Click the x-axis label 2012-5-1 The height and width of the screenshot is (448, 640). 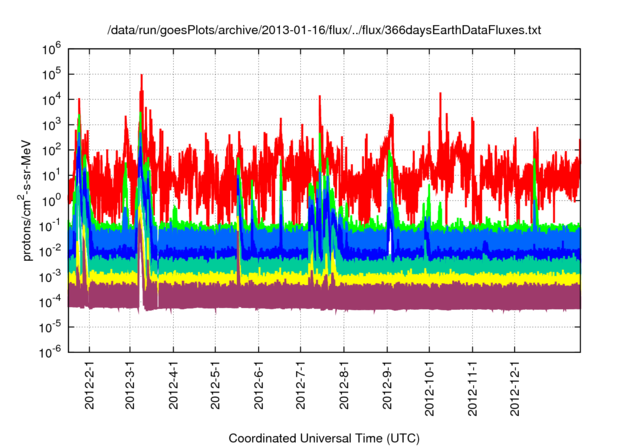tap(215, 385)
